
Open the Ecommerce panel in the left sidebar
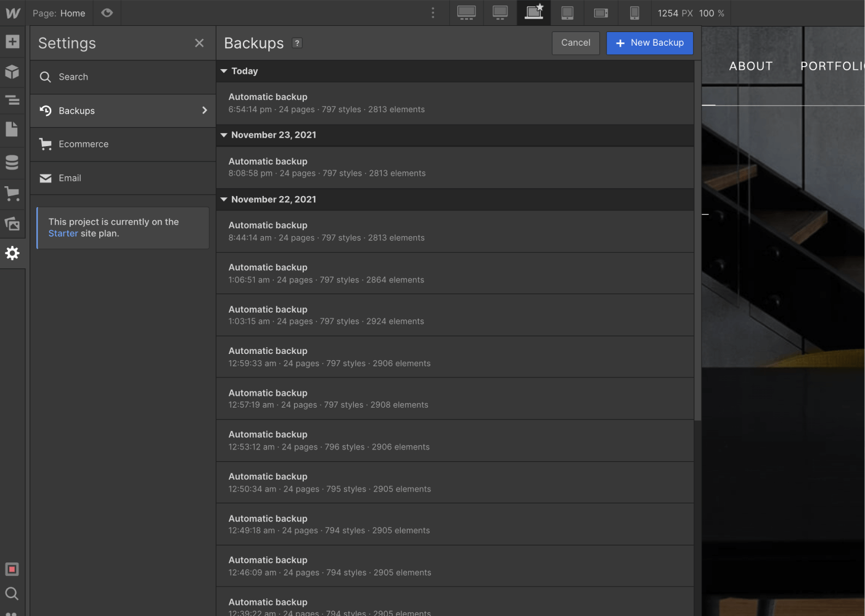tap(12, 193)
